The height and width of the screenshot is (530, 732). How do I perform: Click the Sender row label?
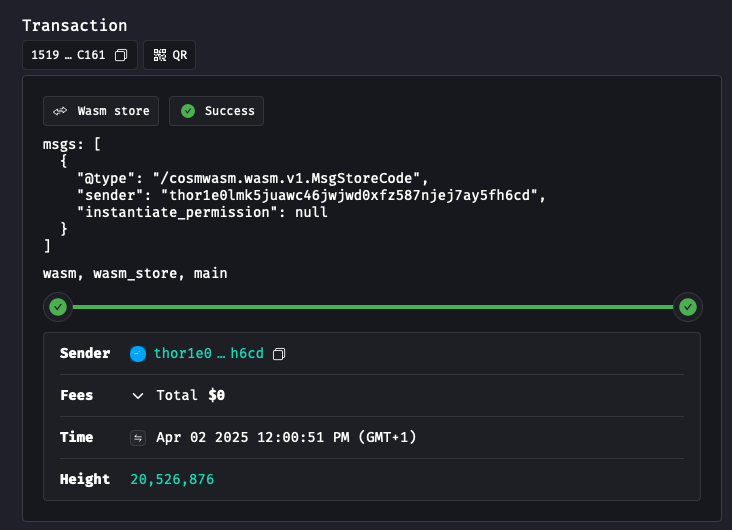pos(85,353)
